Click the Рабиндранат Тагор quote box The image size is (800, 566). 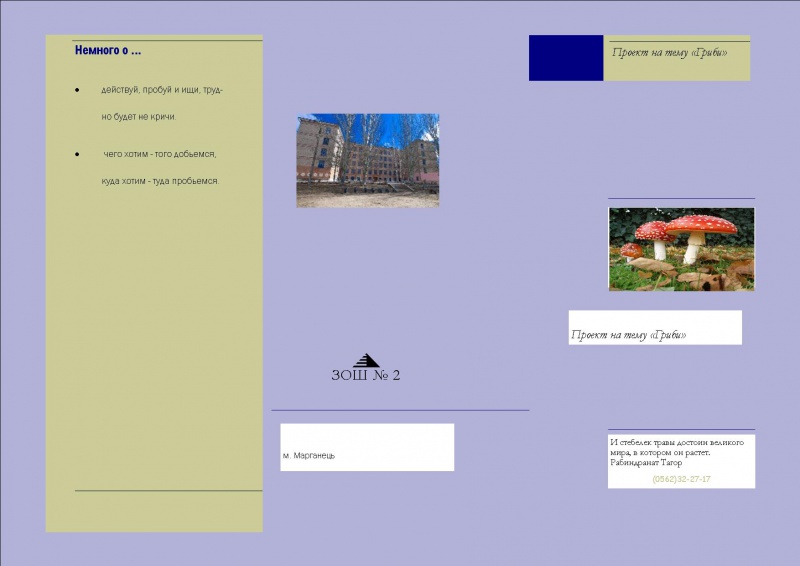(681, 461)
